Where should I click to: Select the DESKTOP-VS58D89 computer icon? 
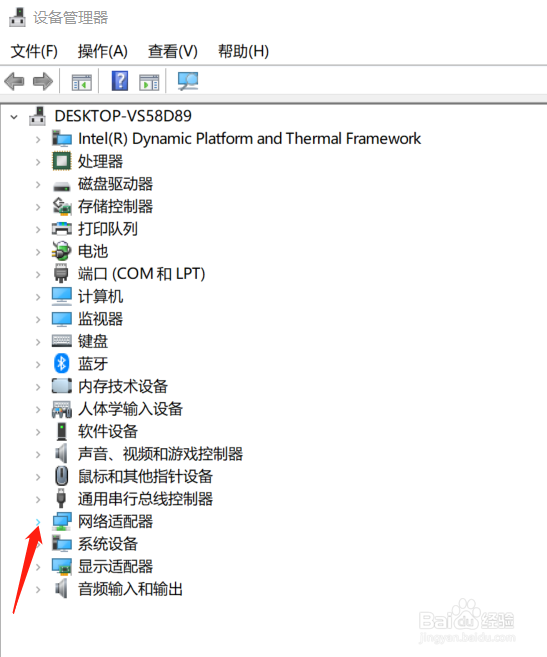pyautogui.click(x=37, y=116)
